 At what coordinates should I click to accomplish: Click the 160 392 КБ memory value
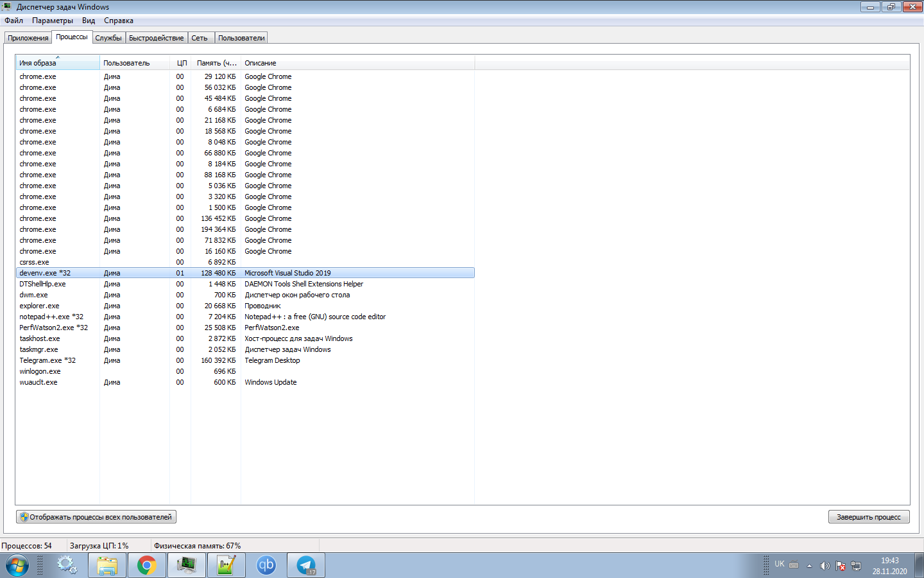click(218, 360)
